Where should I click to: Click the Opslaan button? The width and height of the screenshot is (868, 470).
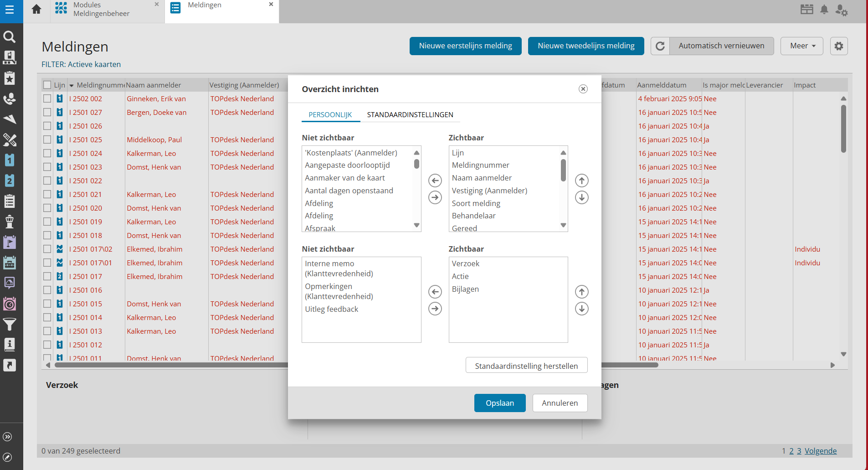[x=499, y=403]
